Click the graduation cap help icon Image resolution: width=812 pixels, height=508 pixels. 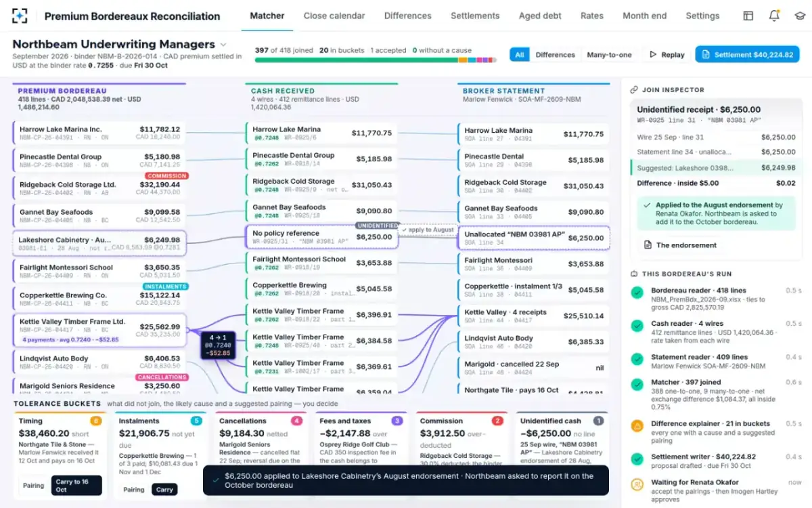pyautogui.click(x=799, y=16)
